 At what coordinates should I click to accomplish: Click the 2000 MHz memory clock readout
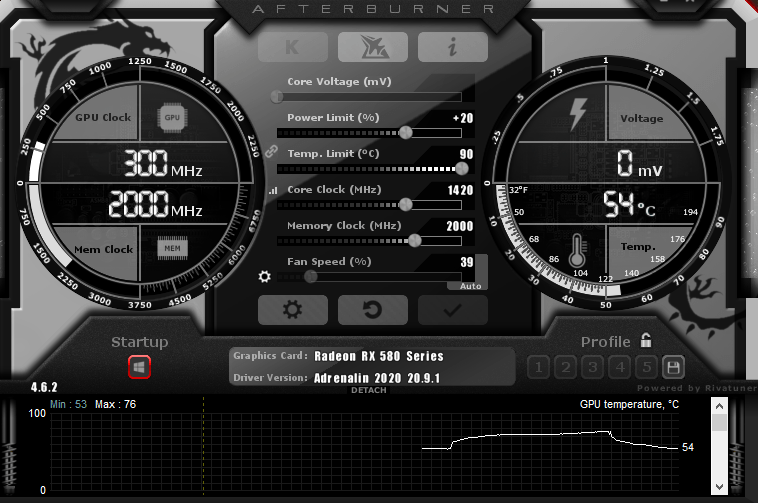pos(155,204)
